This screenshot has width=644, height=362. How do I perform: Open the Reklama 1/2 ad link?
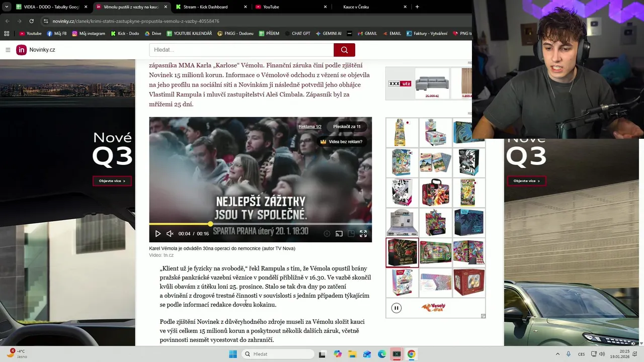[310, 127]
